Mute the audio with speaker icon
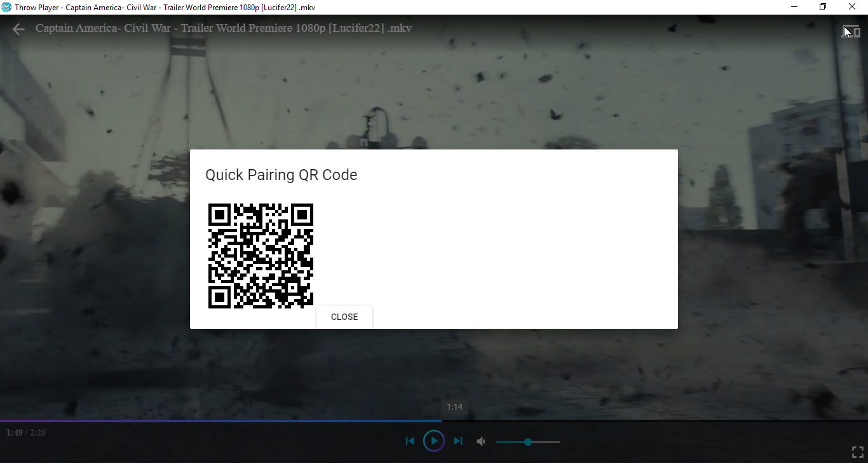Screen dimensions: 868x463 point(482,441)
